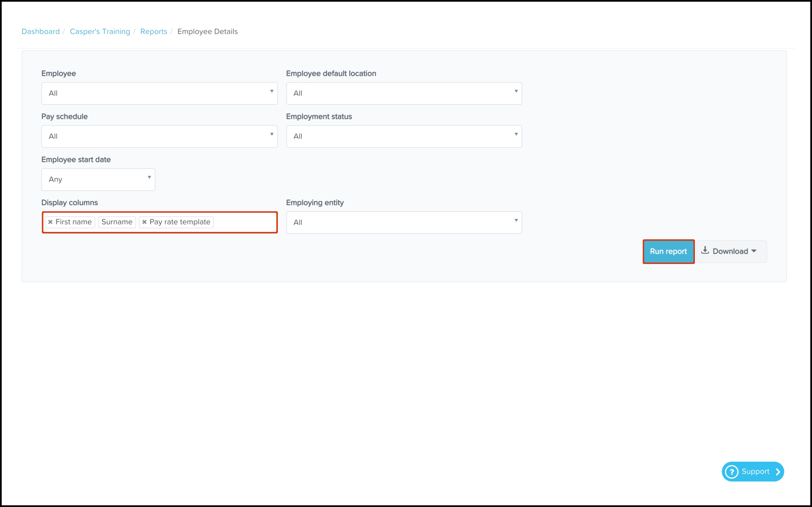Expand Employee default location dropdown

(404, 93)
